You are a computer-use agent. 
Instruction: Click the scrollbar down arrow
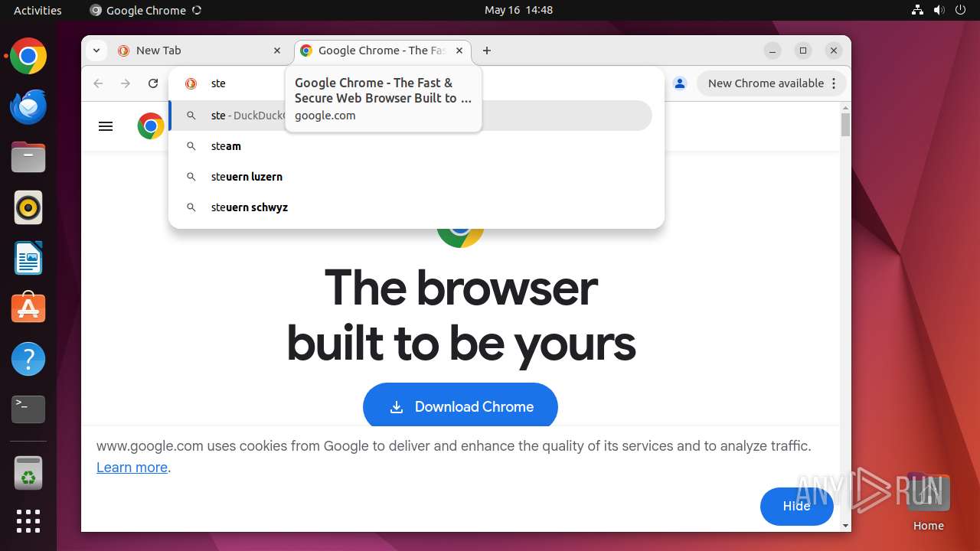click(x=845, y=526)
